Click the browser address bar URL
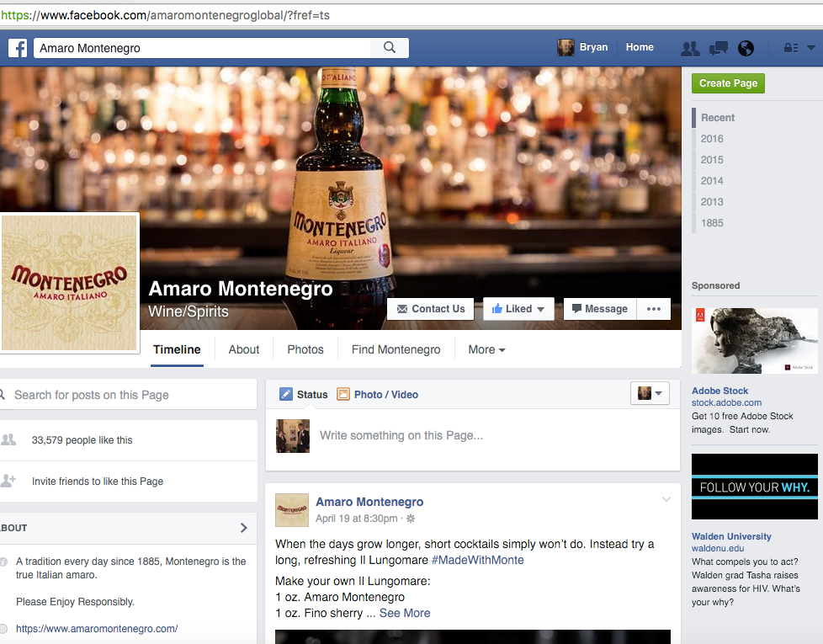 (165, 15)
